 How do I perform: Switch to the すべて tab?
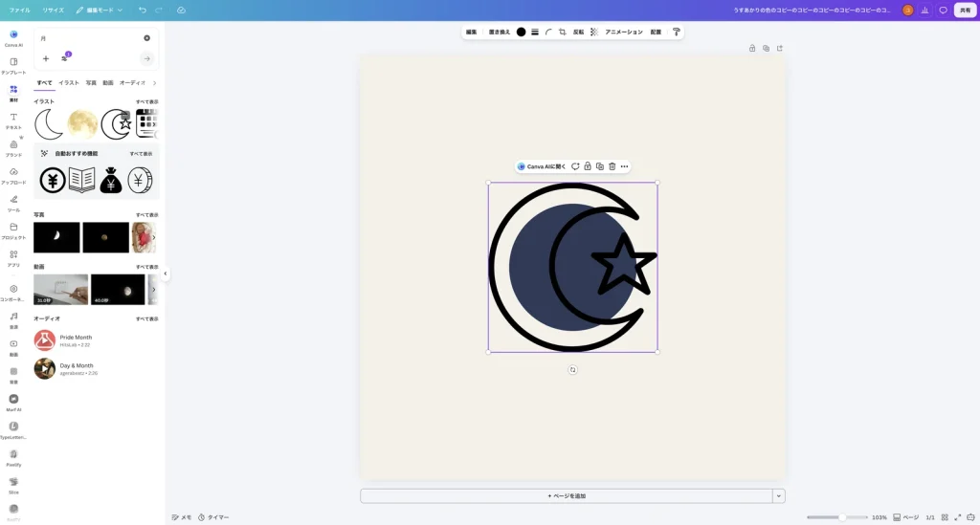tap(44, 82)
